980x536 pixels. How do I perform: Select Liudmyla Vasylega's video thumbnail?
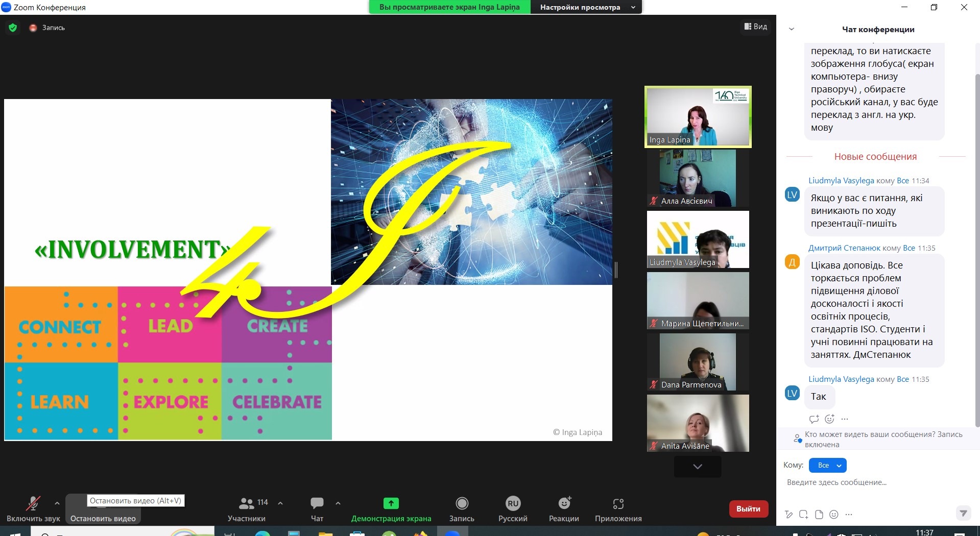(x=698, y=239)
